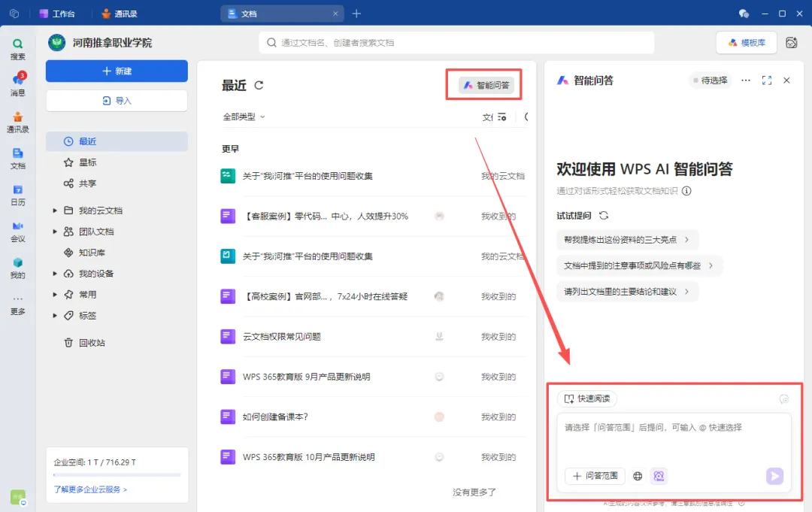
Task: Open 我的 in the left sidebar
Action: click(x=17, y=268)
